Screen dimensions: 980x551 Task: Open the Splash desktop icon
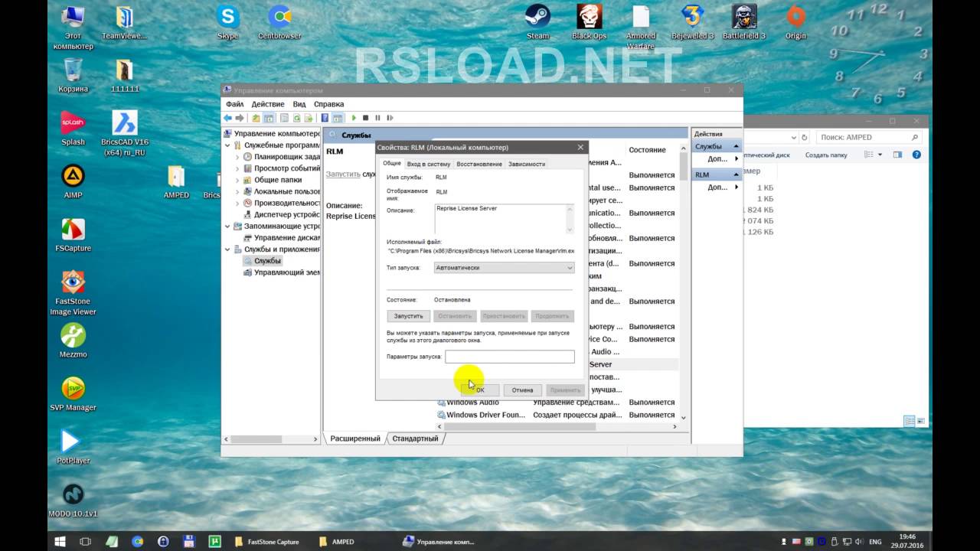pos(73,128)
